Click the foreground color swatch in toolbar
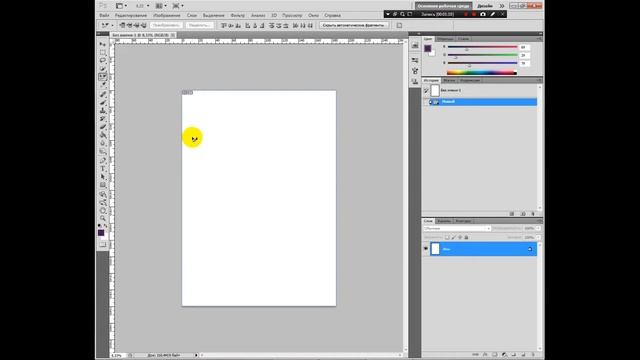This screenshot has width=640, height=360. (101, 233)
